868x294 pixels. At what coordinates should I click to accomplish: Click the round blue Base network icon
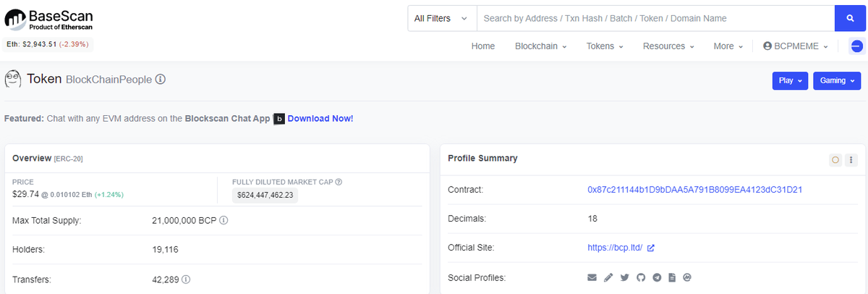click(x=856, y=46)
